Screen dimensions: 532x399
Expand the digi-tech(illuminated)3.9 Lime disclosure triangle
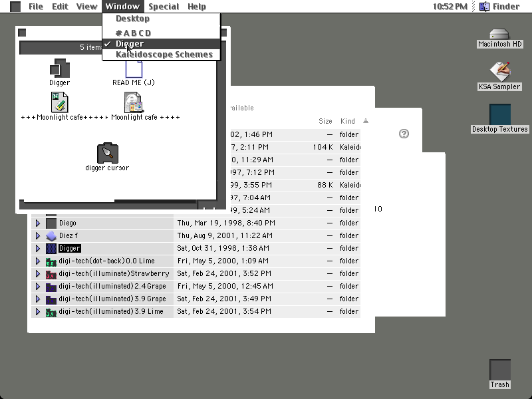pyautogui.click(x=38, y=311)
